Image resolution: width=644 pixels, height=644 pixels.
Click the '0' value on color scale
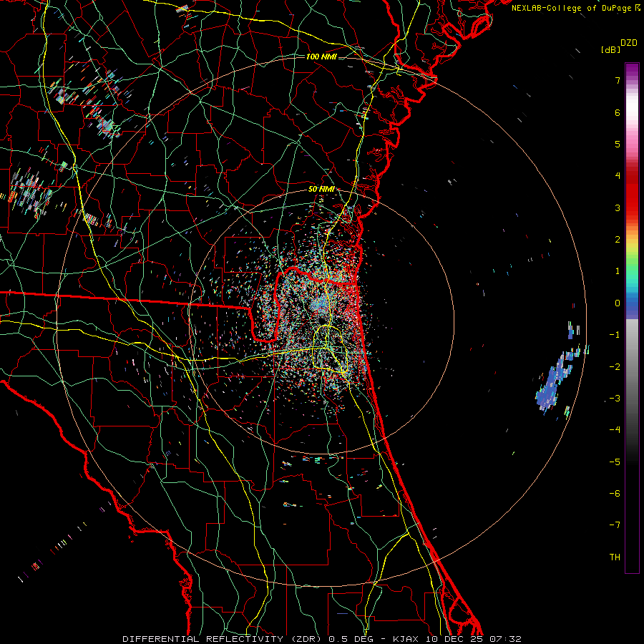(618, 303)
